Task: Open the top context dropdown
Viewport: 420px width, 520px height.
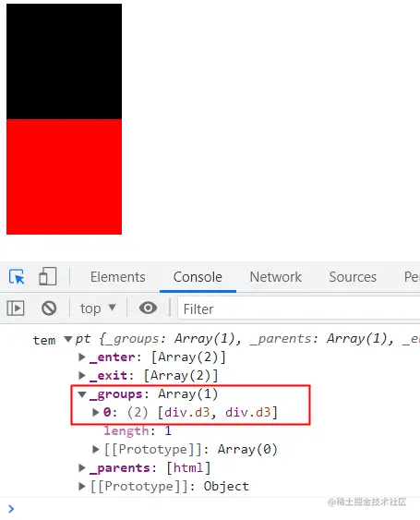Action: click(98, 308)
